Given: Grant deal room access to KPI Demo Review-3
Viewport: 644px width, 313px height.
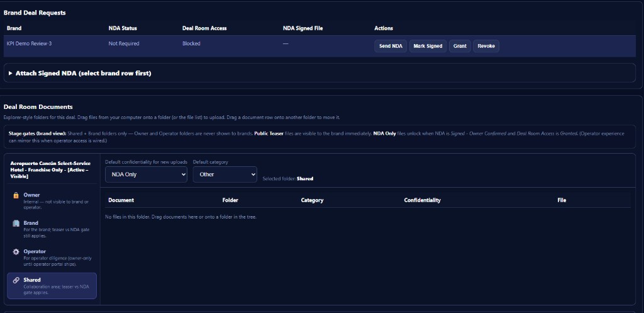Looking at the screenshot, I should [x=460, y=46].
